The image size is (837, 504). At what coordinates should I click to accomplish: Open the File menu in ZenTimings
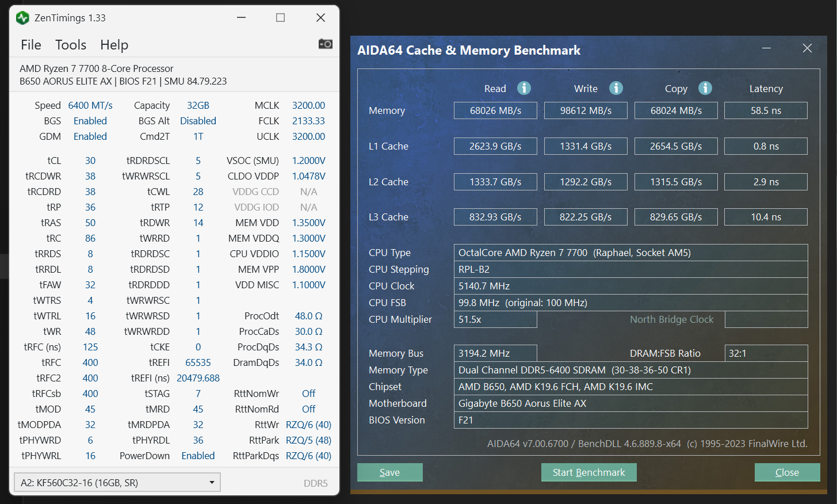[31, 45]
